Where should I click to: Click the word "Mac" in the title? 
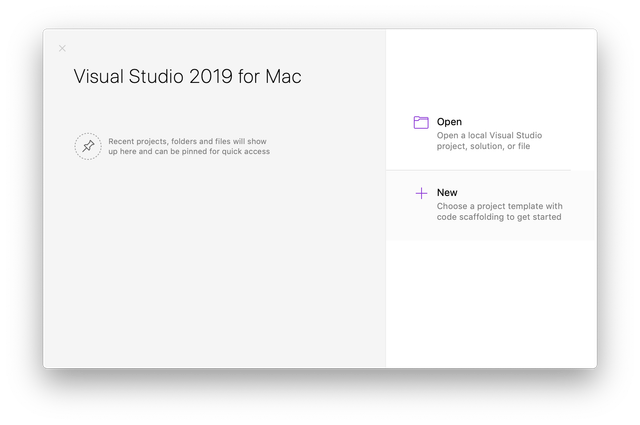(x=282, y=76)
